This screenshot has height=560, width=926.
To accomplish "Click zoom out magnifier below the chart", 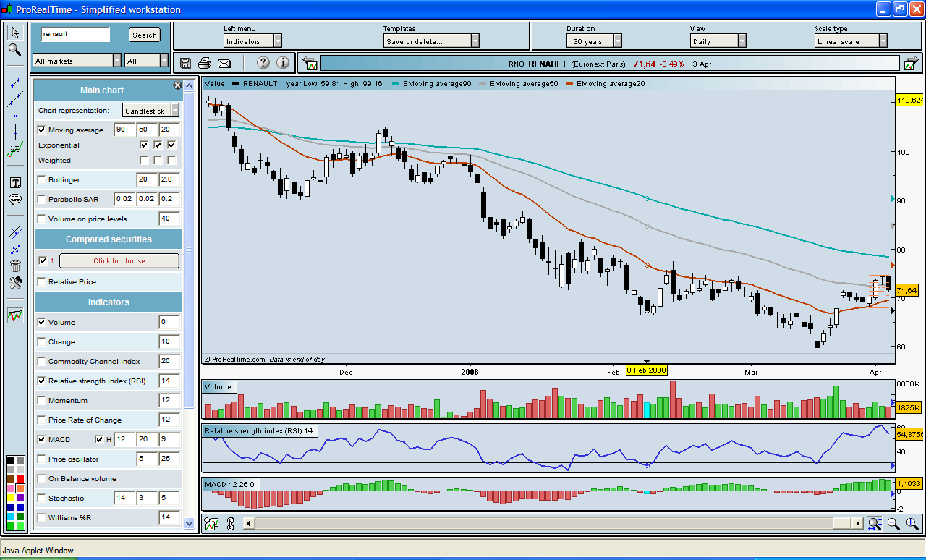I will pos(893,523).
